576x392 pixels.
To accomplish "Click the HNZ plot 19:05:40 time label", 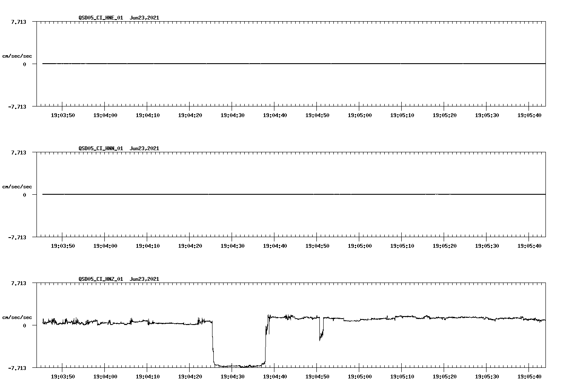I will (529, 377).
